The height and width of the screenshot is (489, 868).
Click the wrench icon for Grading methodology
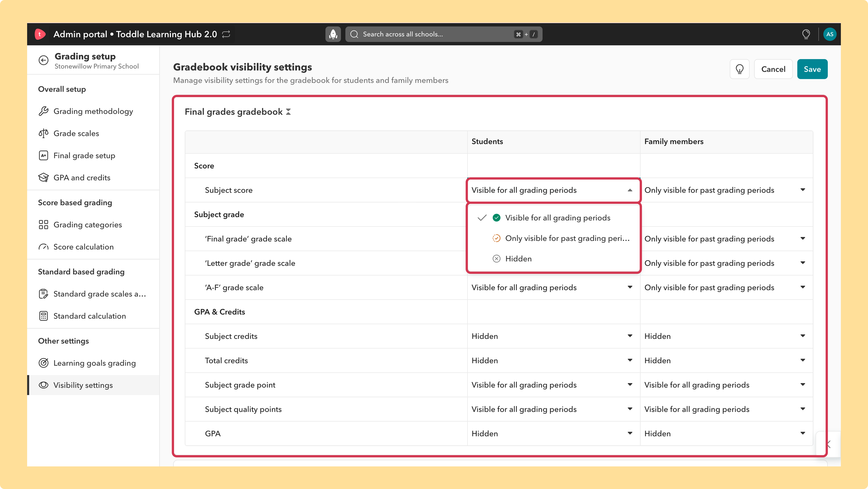[44, 111]
